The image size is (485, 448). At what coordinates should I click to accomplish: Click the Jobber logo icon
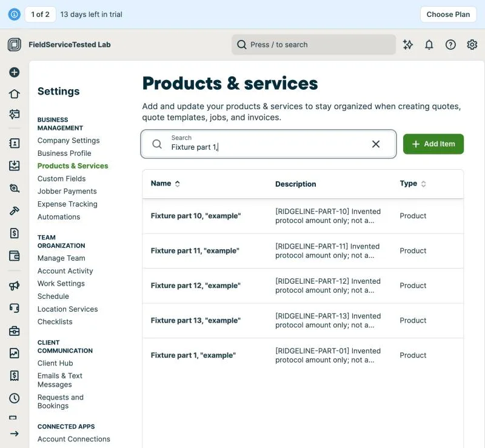point(14,44)
